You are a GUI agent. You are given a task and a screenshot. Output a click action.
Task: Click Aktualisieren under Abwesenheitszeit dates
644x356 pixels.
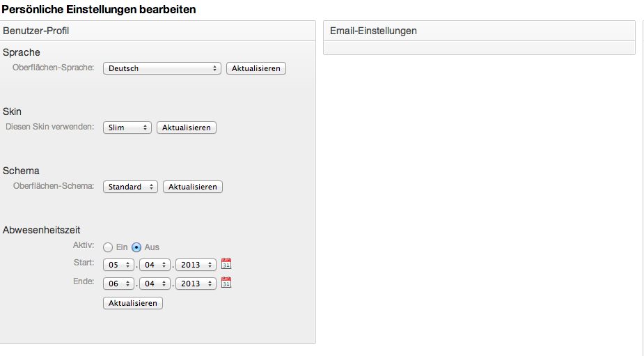pyautogui.click(x=133, y=303)
